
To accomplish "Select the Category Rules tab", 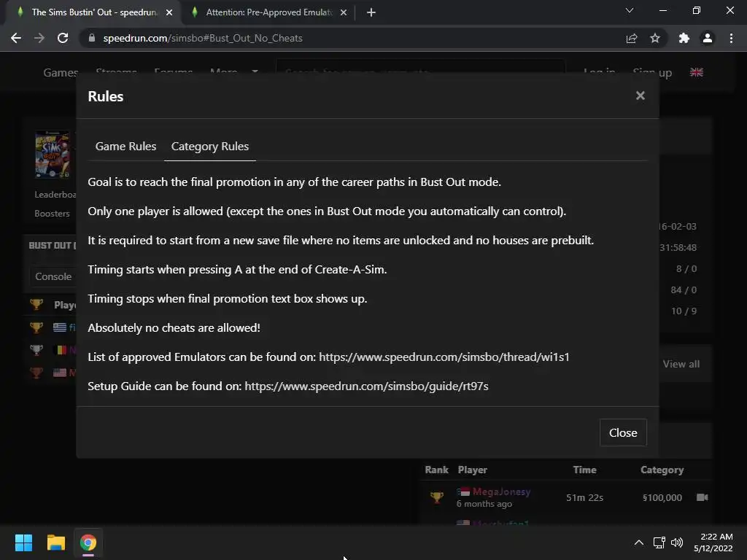I will point(210,146).
